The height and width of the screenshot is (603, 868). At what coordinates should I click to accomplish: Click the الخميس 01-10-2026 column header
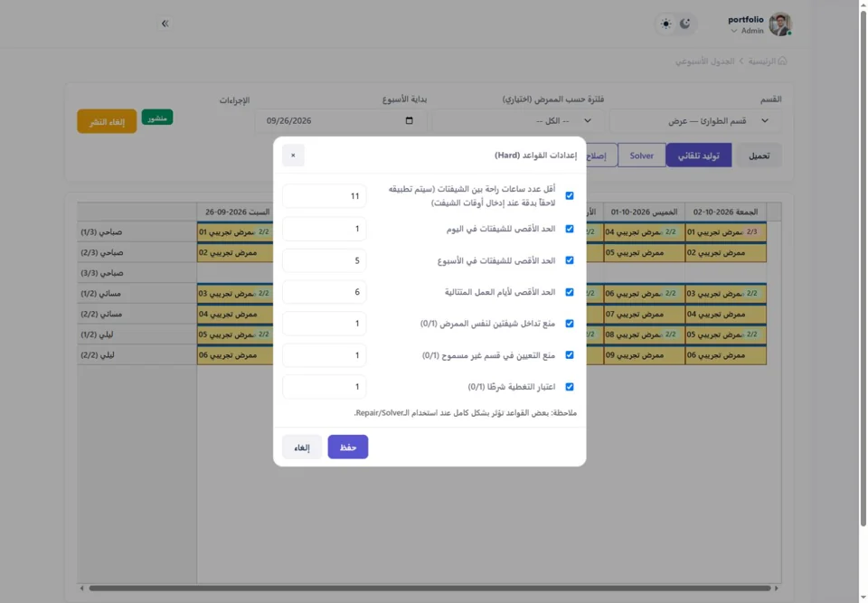(x=645, y=212)
